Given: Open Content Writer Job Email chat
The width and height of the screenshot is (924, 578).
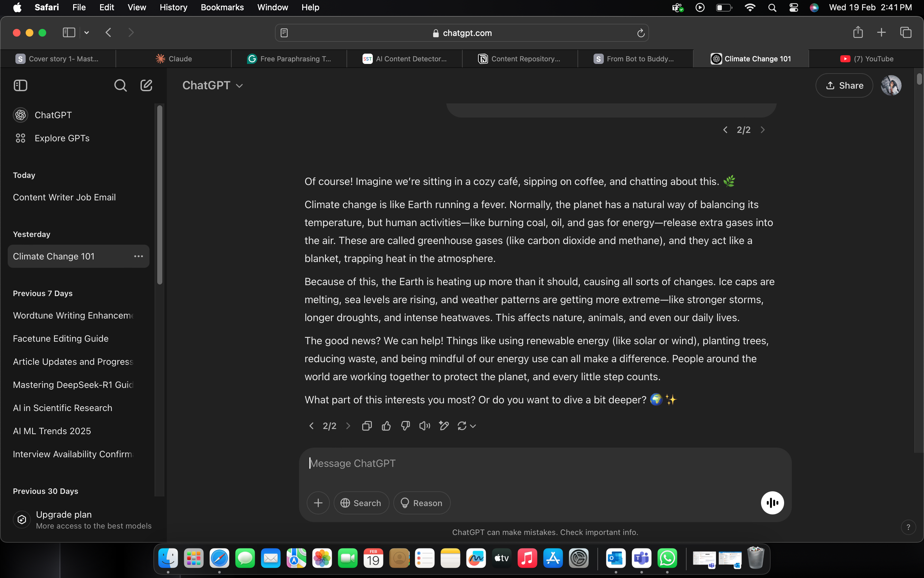Looking at the screenshot, I should click(78, 197).
